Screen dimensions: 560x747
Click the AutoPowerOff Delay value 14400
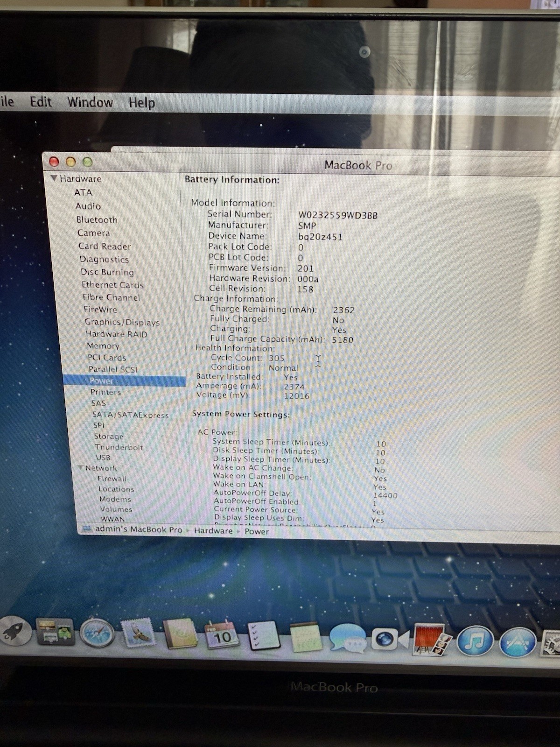click(x=385, y=495)
